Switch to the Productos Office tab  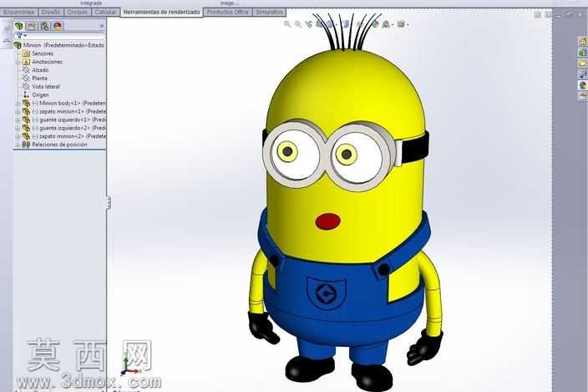point(228,12)
